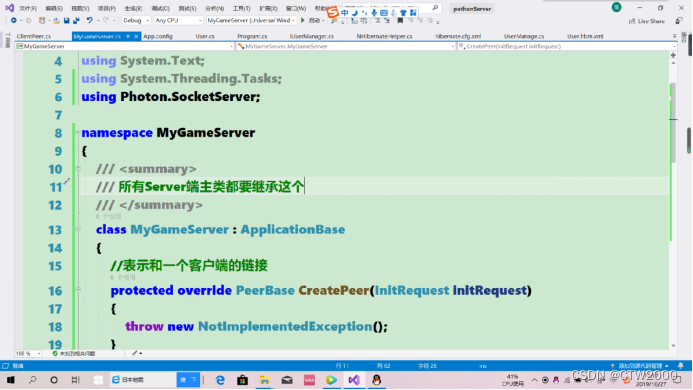The height and width of the screenshot is (390, 693).
Task: Open the User.cs tab
Action: (205, 36)
